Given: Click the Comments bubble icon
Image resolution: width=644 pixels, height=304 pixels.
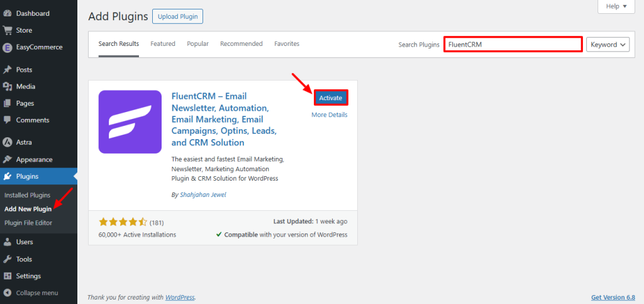Looking at the screenshot, I should coord(7,120).
